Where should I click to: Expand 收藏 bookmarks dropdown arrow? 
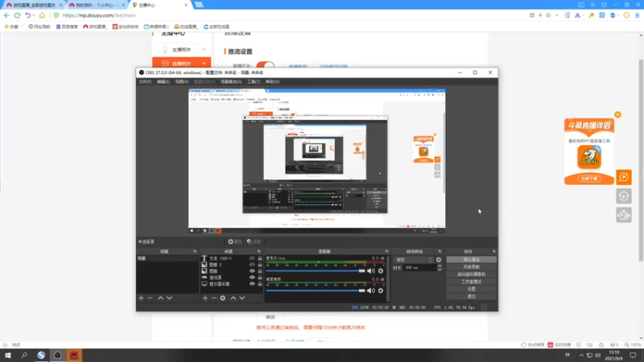(22, 27)
